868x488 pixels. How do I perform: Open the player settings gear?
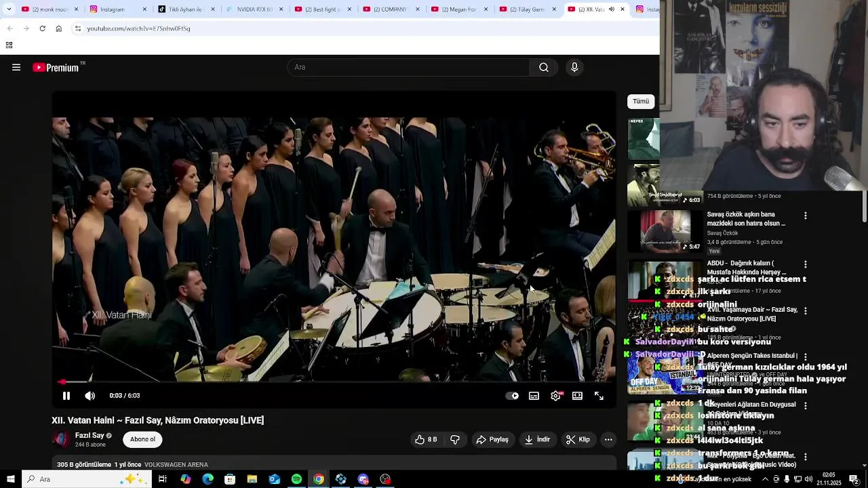[556, 396]
